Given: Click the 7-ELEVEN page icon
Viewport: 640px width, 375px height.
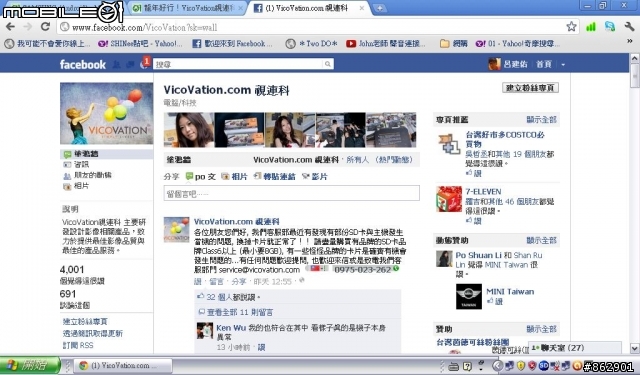Looking at the screenshot, I should 449,199.
